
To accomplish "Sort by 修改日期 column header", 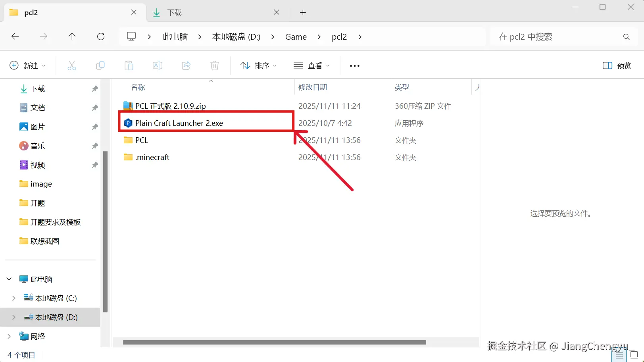I will (x=313, y=87).
